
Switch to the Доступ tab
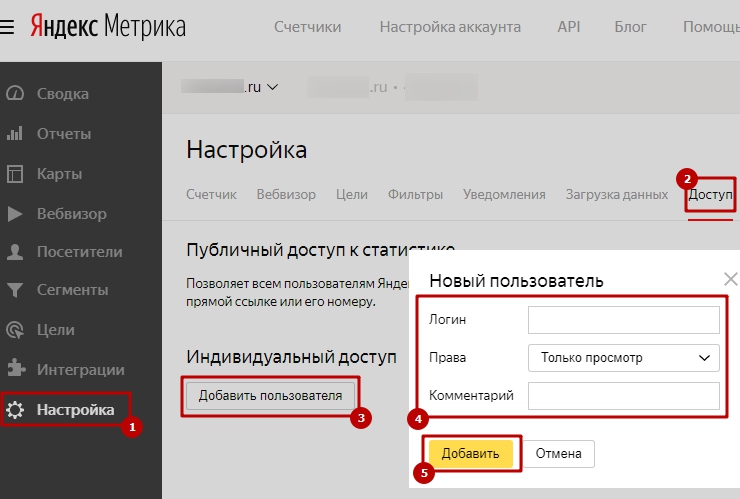(x=711, y=194)
